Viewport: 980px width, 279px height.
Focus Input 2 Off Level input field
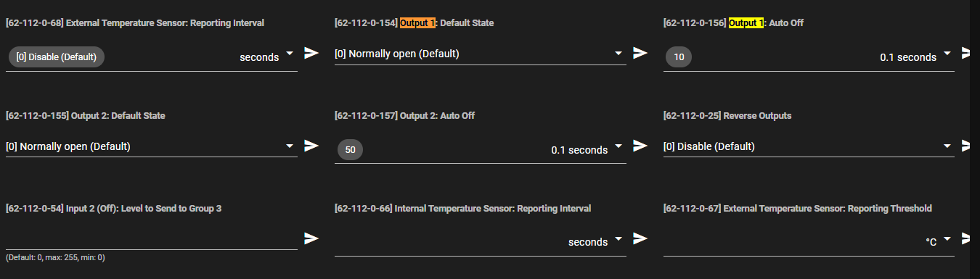coord(151,239)
